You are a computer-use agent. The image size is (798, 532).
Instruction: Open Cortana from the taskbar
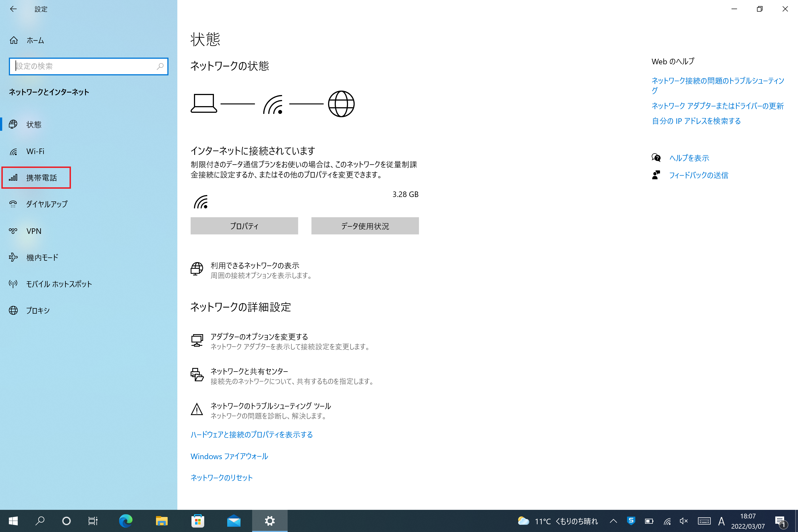click(66, 521)
